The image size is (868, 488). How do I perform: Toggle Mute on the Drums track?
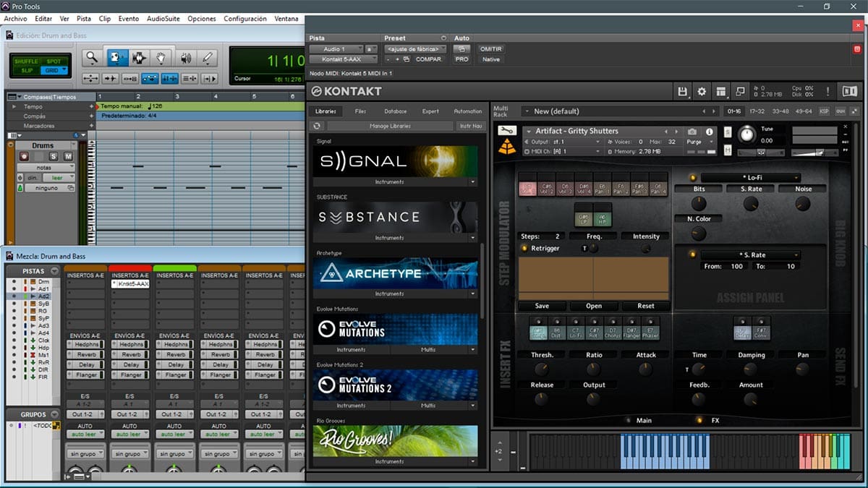pyautogui.click(x=68, y=156)
